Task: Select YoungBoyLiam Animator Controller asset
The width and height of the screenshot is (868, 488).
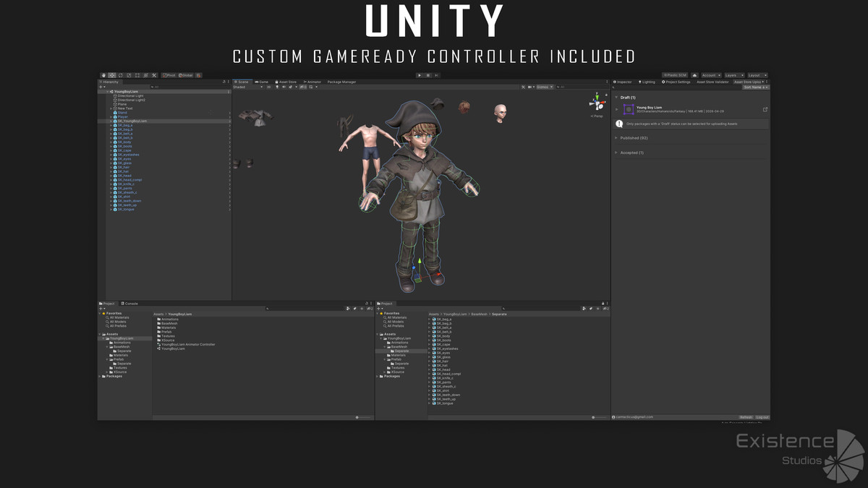Action: [x=186, y=344]
